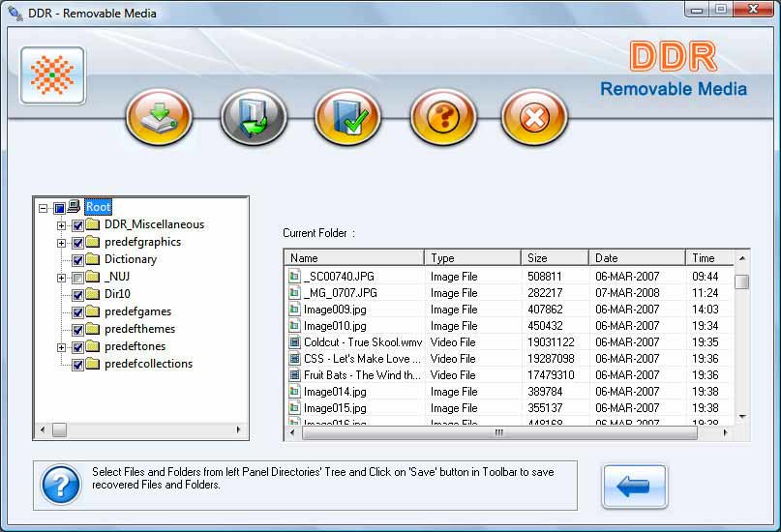
Task: Expand the predeftones folder node
Action: [61, 347]
